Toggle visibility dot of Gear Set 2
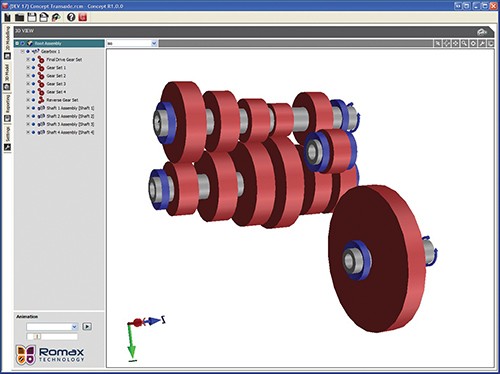The image size is (500, 374). coord(33,76)
